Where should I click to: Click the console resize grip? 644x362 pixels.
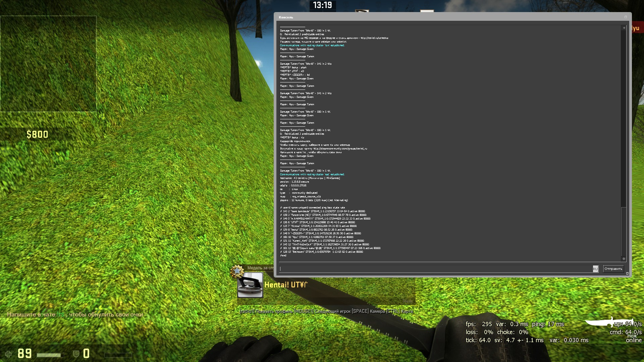point(628,274)
